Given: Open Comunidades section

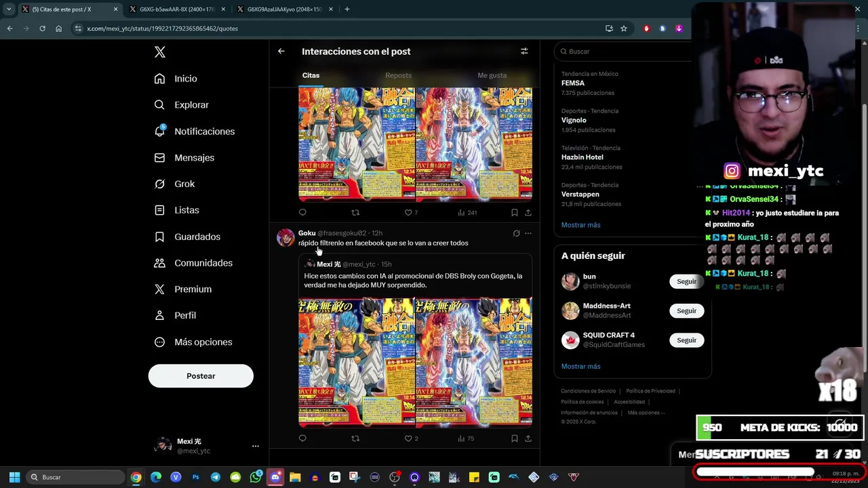Looking at the screenshot, I should click(193, 263).
